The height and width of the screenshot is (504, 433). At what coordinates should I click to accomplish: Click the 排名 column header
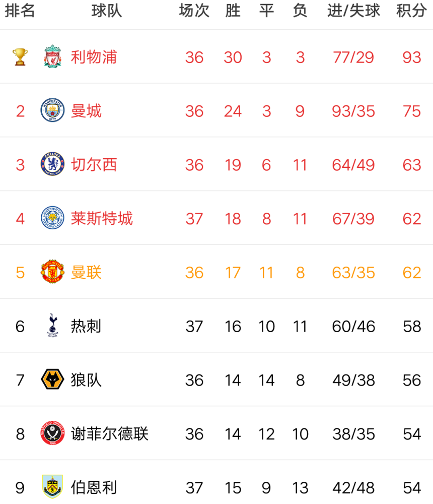[x=20, y=11]
